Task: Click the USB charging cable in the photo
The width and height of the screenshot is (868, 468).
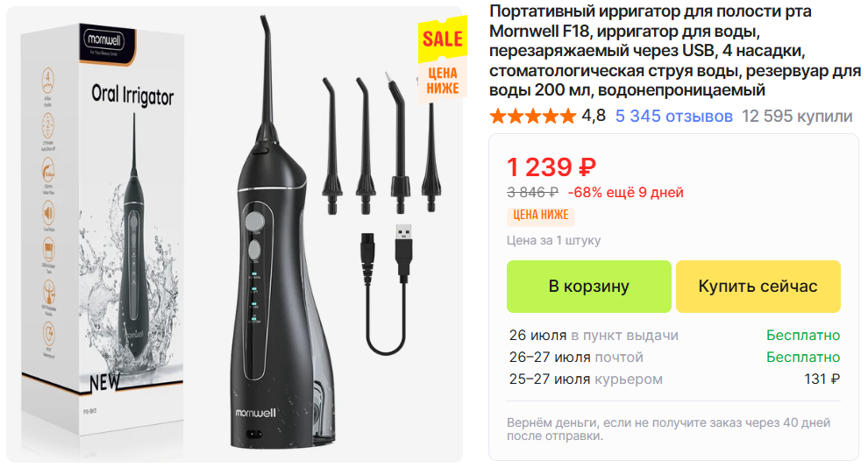Action: point(388,288)
